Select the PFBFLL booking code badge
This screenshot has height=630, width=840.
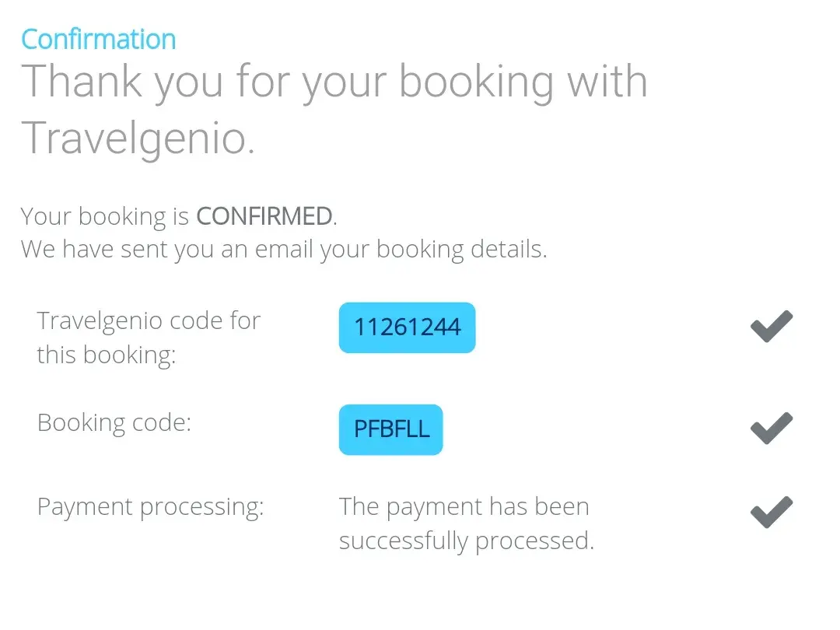pos(390,429)
